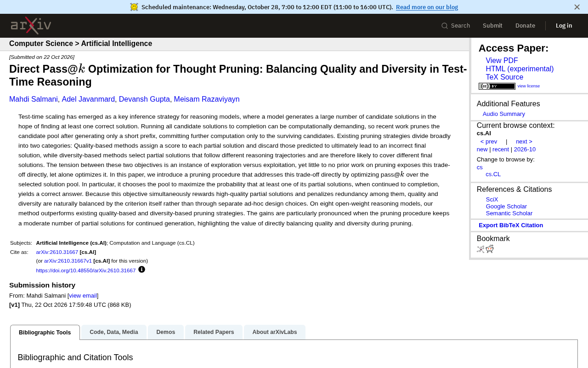The width and height of the screenshot is (588, 368).
Task: Open Audio Summary
Action: coord(503,114)
